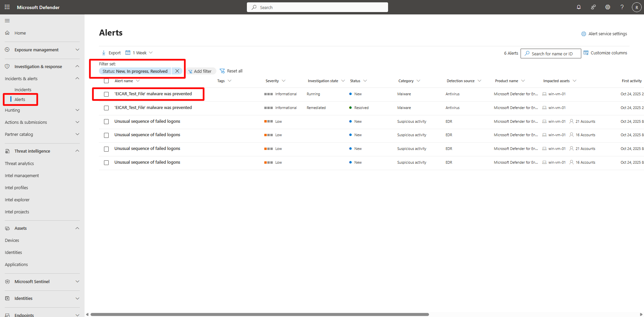Click the Remediated investigation state link
The image size is (644, 317).
click(316, 108)
